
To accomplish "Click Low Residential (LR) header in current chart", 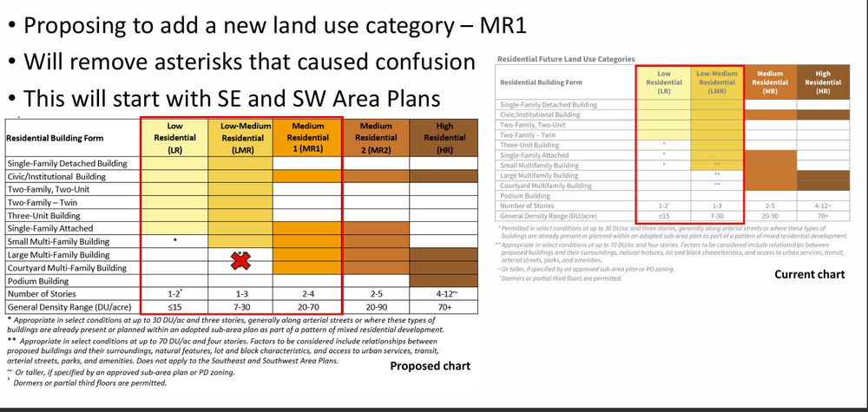I will coord(663,81).
